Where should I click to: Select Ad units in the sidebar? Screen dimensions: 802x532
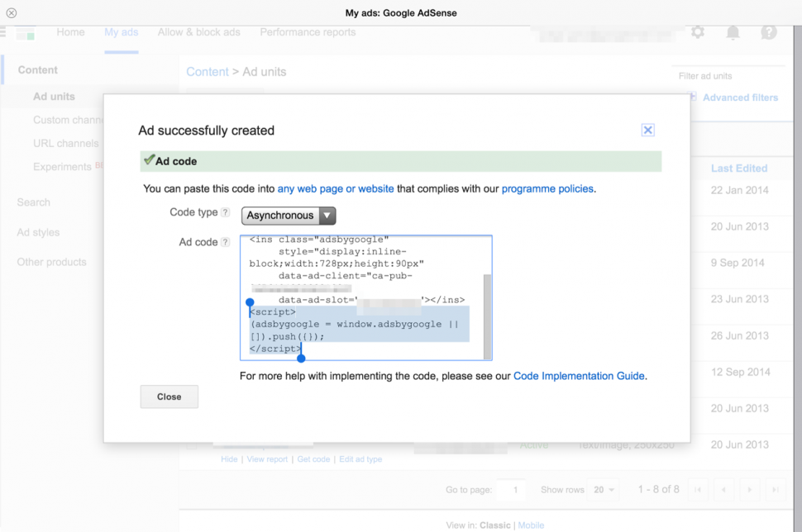point(54,97)
